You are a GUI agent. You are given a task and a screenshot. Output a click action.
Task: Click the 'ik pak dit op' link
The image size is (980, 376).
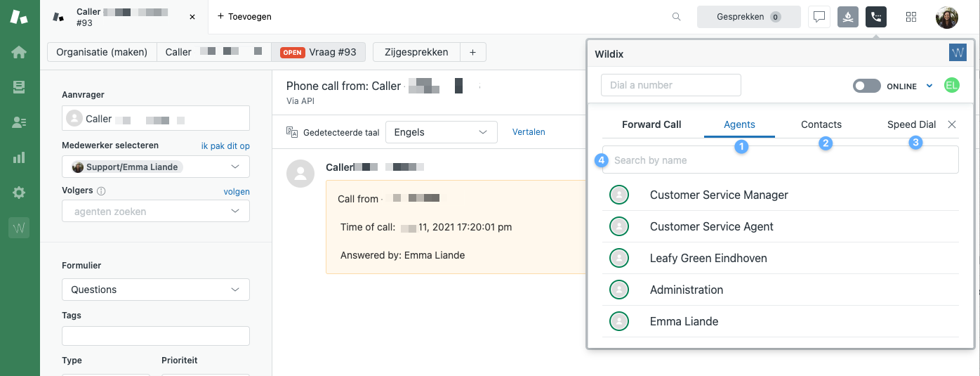coord(225,146)
